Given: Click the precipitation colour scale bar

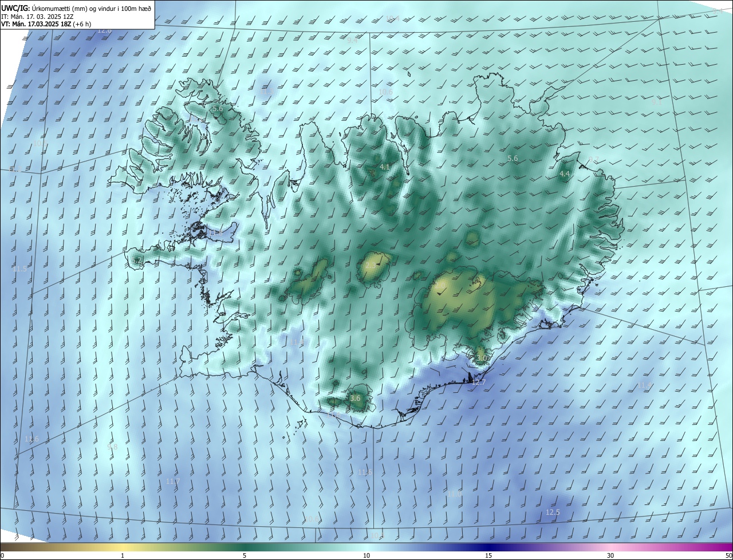Looking at the screenshot, I should 366,547.
